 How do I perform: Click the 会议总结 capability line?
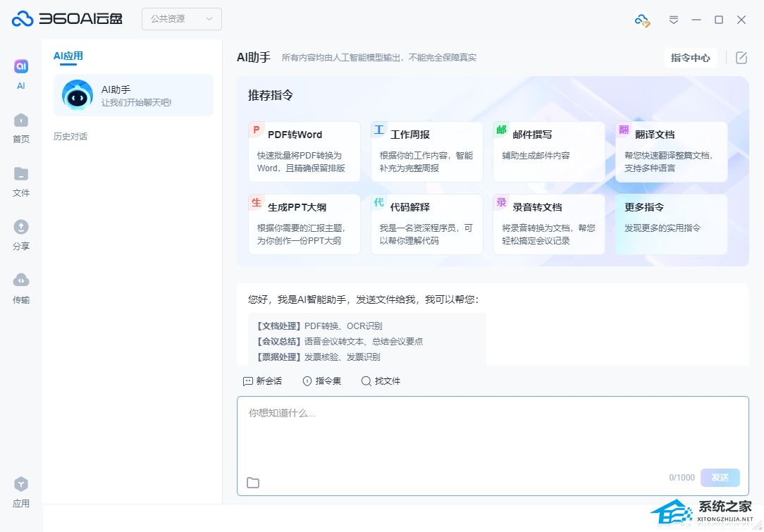pyautogui.click(x=339, y=342)
